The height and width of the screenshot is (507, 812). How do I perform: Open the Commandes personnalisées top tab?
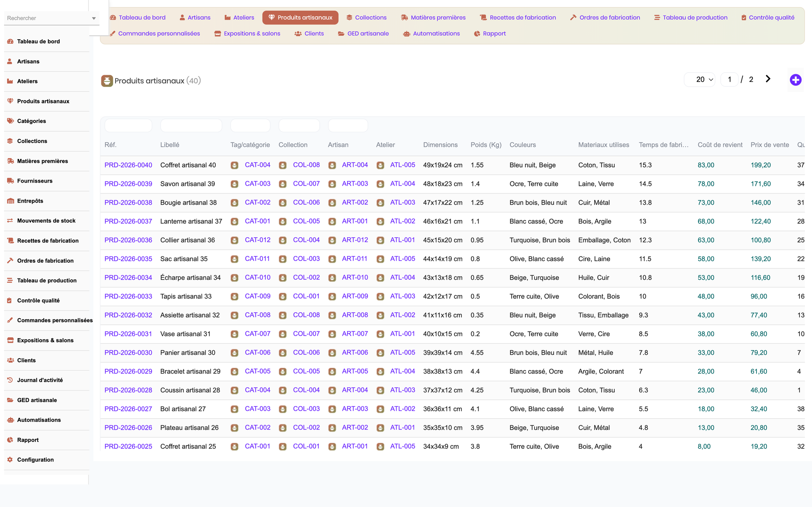pos(155,33)
